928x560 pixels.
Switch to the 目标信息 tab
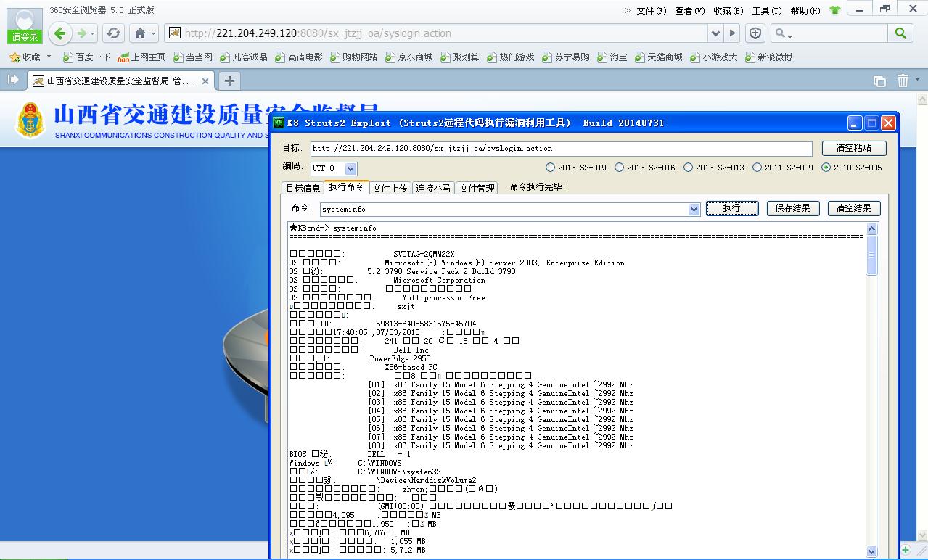point(303,188)
